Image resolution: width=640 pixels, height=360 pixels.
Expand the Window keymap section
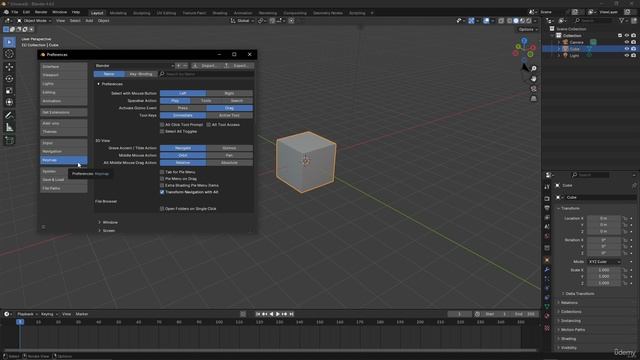(100, 222)
